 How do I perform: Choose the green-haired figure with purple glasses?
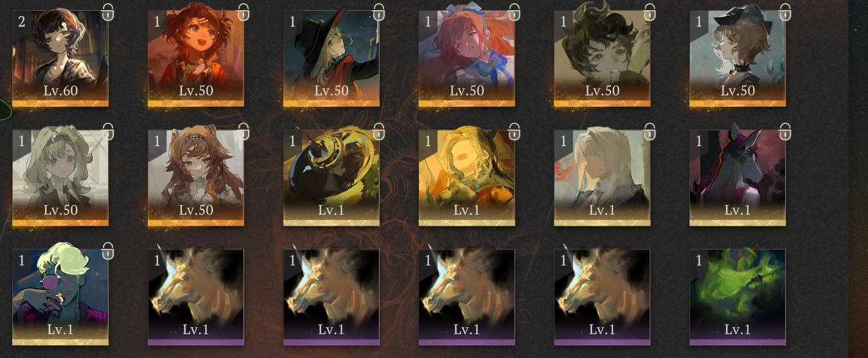pos(60,298)
